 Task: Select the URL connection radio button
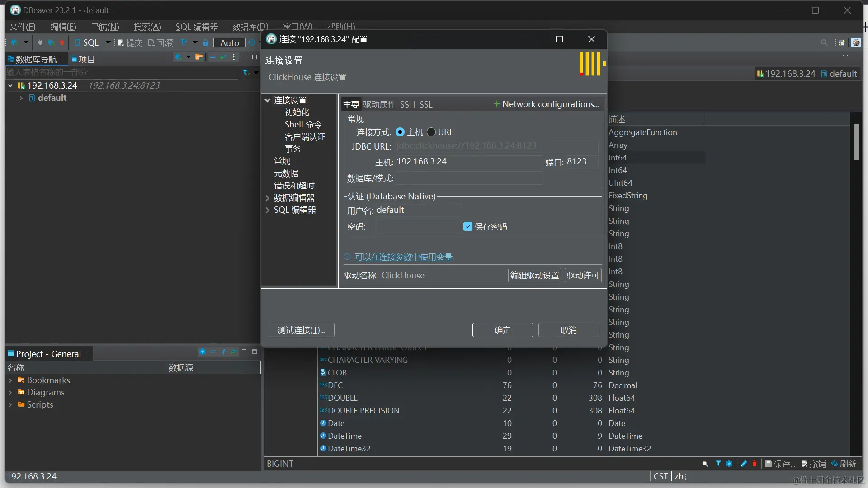click(x=431, y=132)
